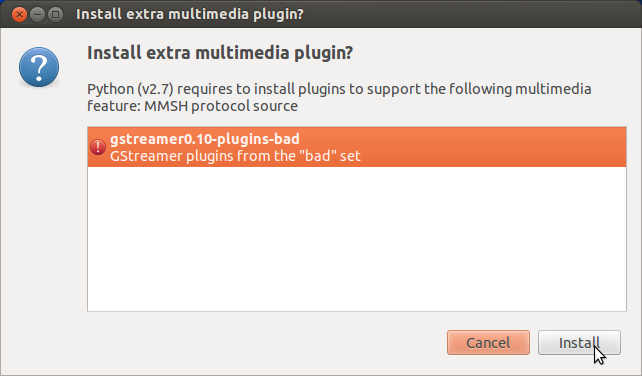
Task: Click the word 'multimedia' in the description
Action: pos(553,89)
